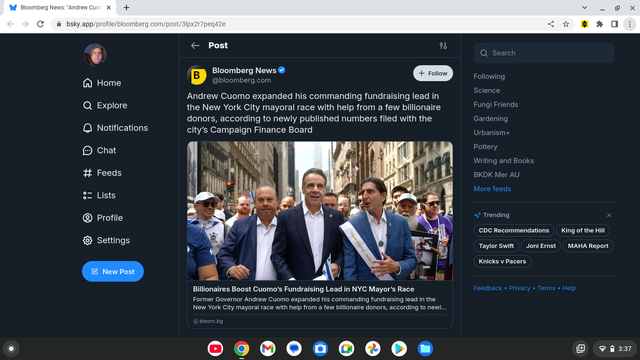Open MAHA Report trending topic

[x=588, y=246]
